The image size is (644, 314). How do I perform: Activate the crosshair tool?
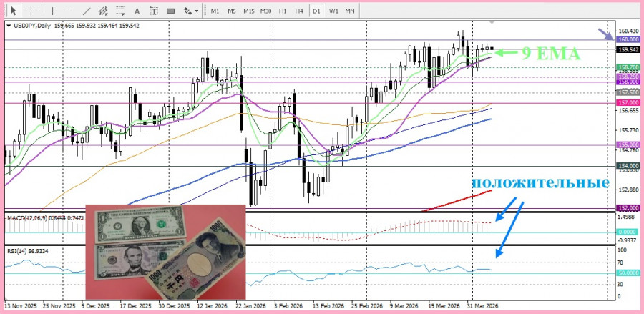(31, 11)
